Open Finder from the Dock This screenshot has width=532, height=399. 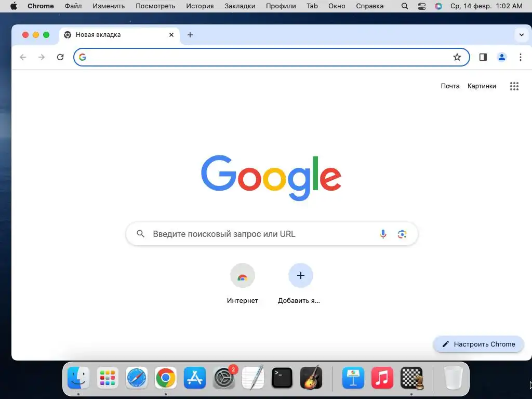click(x=78, y=378)
